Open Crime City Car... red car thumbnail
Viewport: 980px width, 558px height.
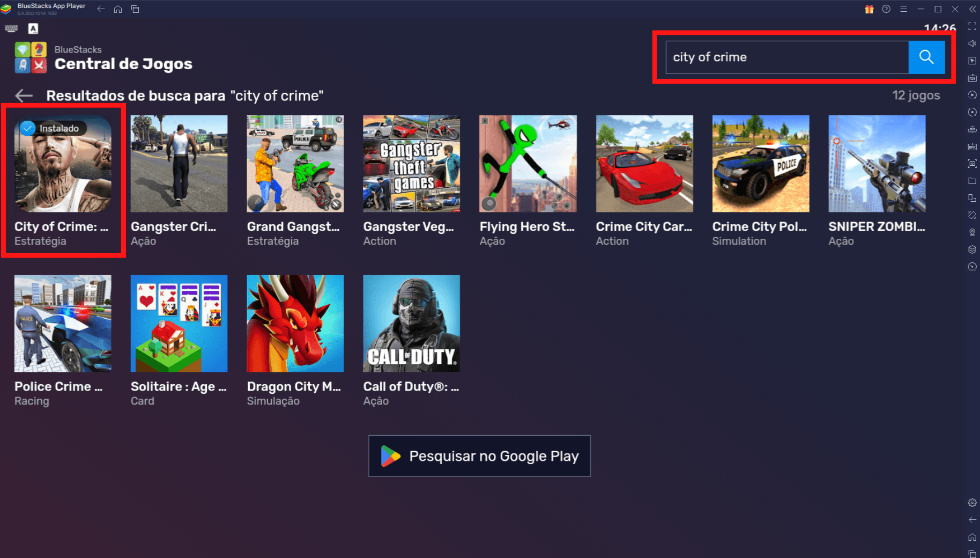(644, 164)
